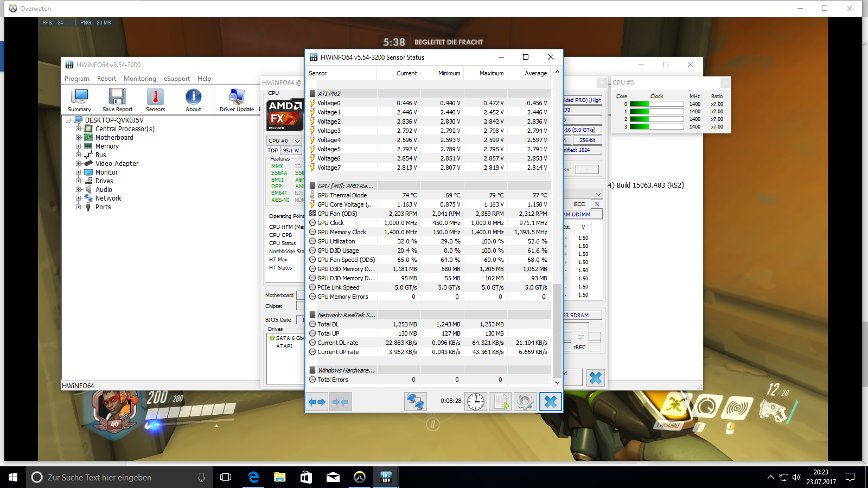Click the Core 0 clock bar in the CPU #0 panel
The image size is (868, 488).
click(656, 104)
